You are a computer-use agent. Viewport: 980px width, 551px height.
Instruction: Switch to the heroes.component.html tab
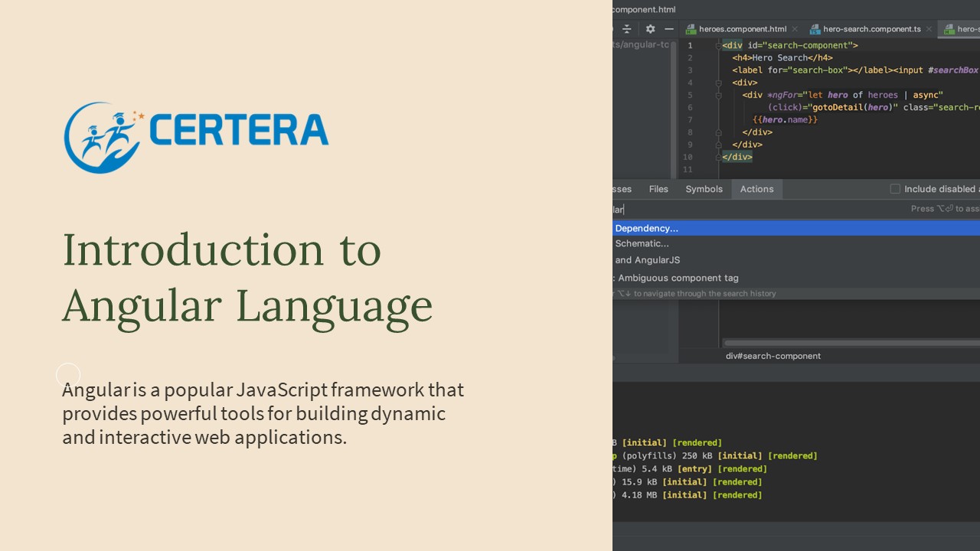tap(742, 29)
